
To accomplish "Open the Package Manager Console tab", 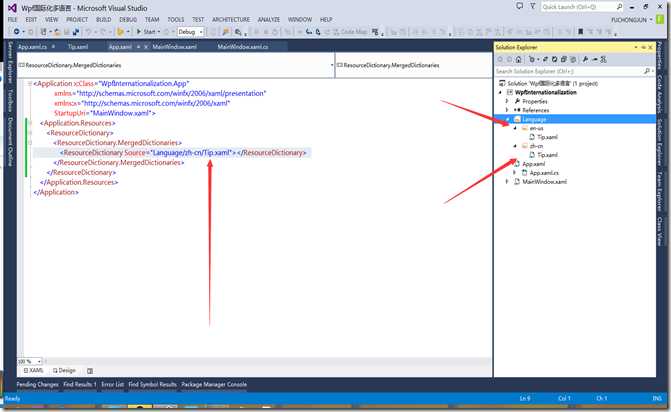I will point(214,385).
